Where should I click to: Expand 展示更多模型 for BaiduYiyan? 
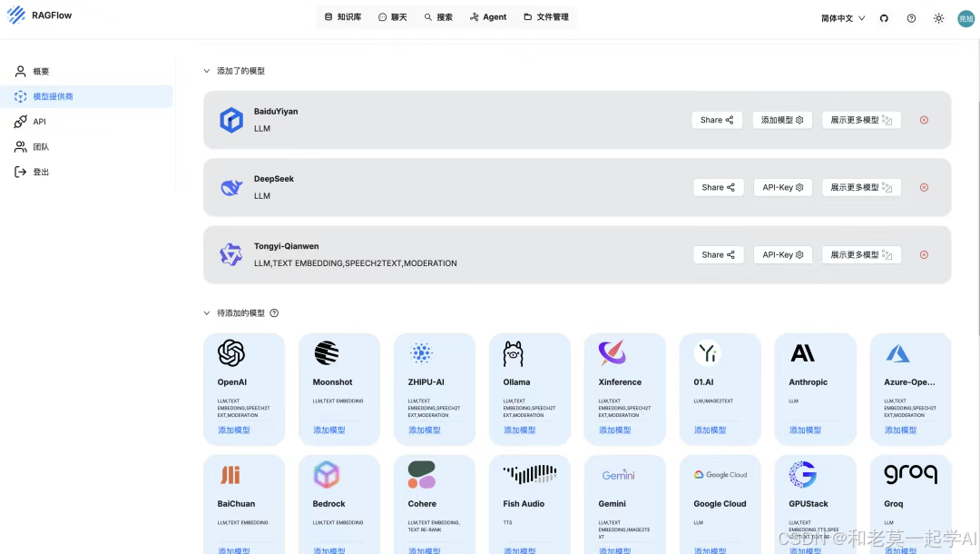861,120
